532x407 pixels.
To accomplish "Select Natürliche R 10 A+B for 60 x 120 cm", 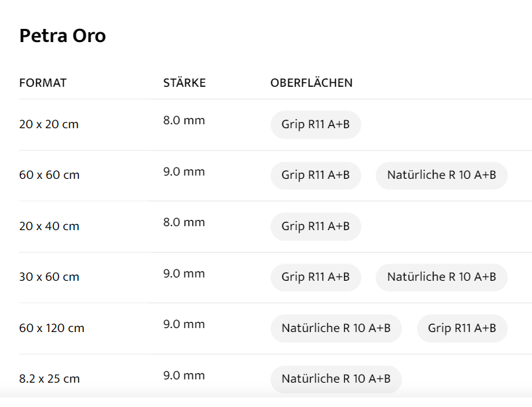I will [x=336, y=327].
